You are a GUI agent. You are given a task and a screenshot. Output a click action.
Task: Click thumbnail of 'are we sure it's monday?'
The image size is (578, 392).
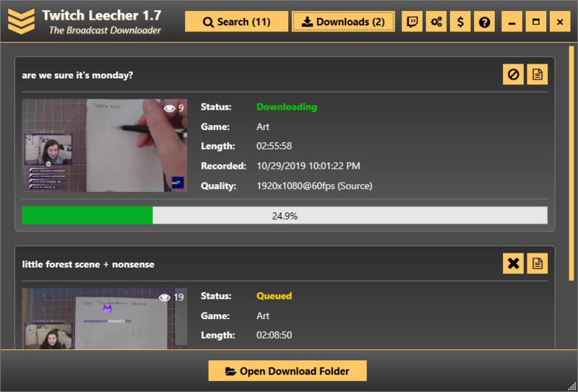(104, 145)
